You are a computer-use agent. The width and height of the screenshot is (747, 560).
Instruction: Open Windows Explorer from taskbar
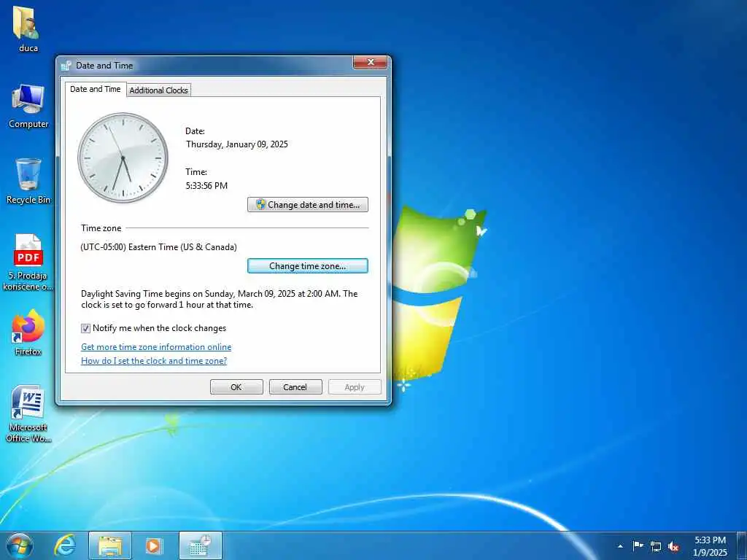coord(110,545)
